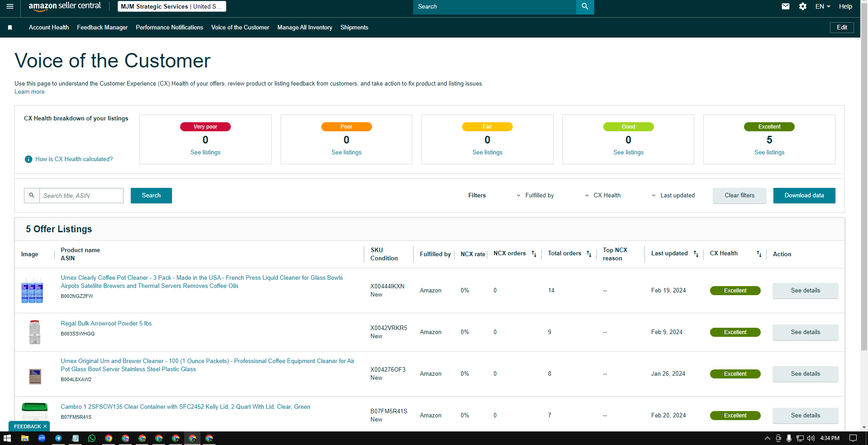Click the network icon in system tray

(800, 438)
